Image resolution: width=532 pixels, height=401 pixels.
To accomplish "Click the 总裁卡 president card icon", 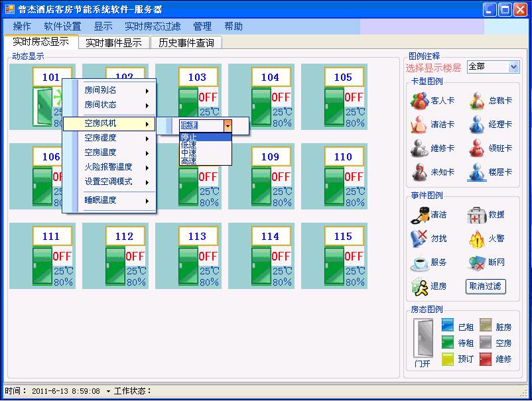I will click(x=477, y=101).
